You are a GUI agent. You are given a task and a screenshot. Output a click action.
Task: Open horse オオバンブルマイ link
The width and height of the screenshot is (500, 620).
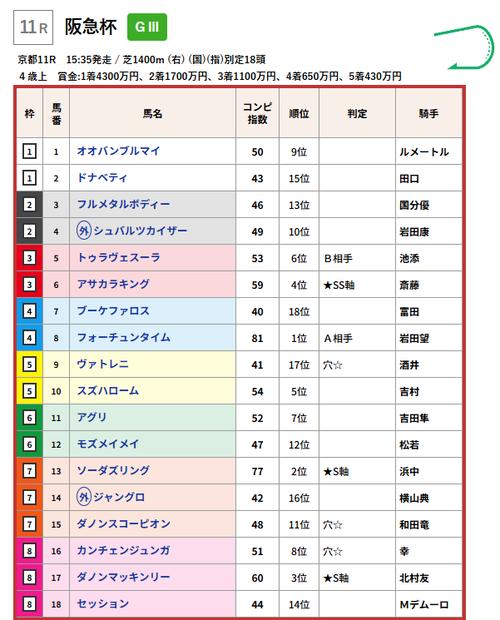click(x=119, y=151)
